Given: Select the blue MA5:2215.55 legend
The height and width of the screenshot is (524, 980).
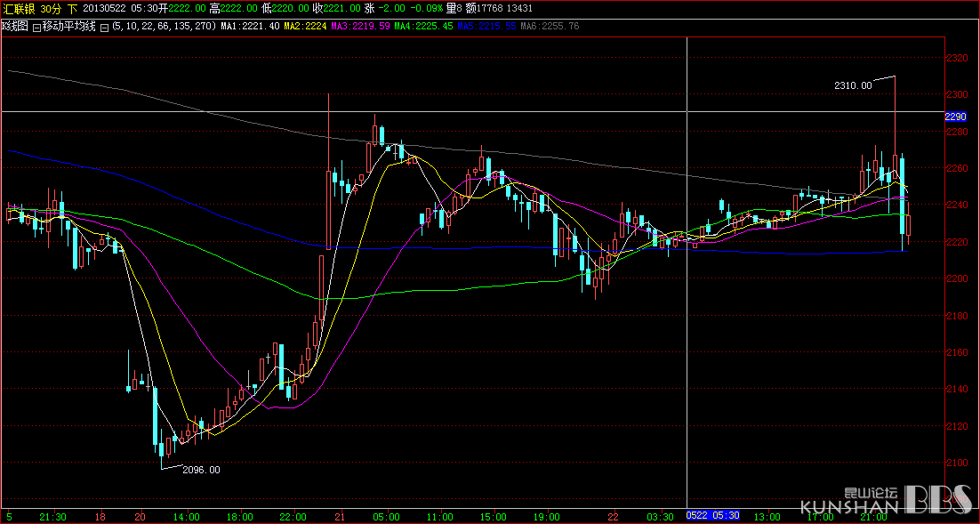Looking at the screenshot, I should 486,27.
